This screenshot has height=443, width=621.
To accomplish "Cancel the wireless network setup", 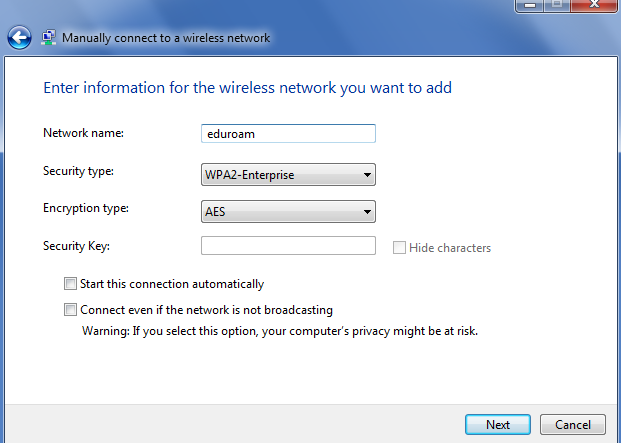I will click(573, 425).
